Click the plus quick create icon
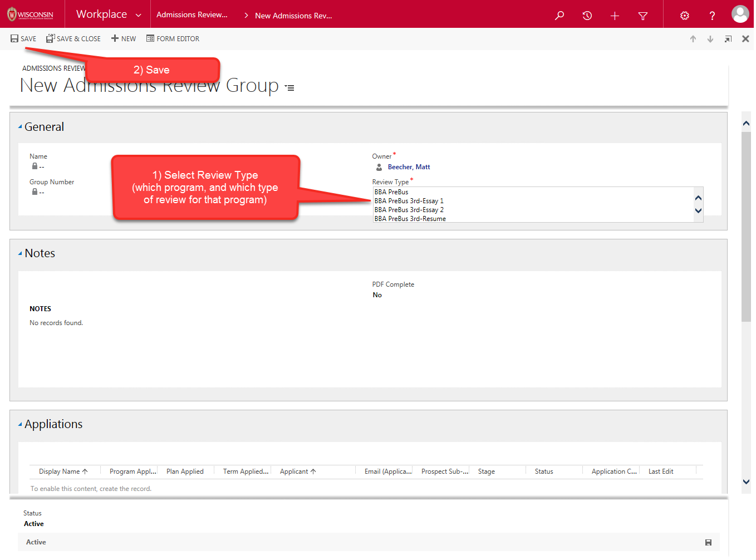Screen dimensions: 756x560 (615, 16)
